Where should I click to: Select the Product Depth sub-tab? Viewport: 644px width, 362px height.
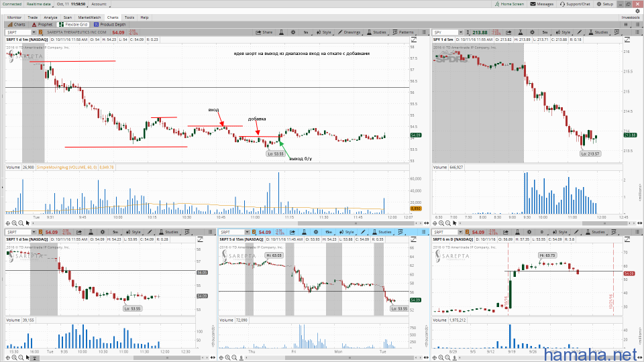(109, 24)
